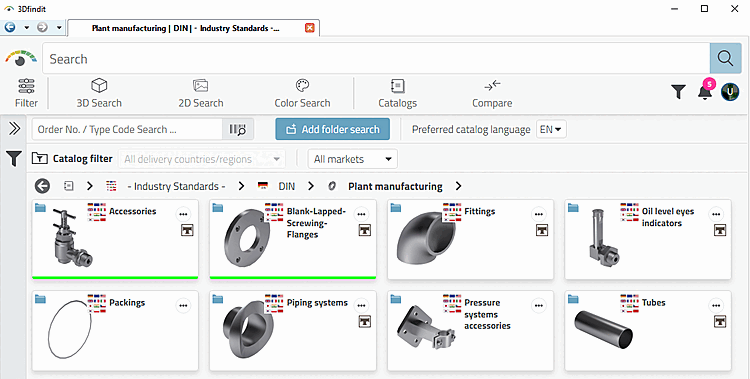750x379 pixels.
Task: Click the funnel icon in left sidebar
Action: click(14, 158)
